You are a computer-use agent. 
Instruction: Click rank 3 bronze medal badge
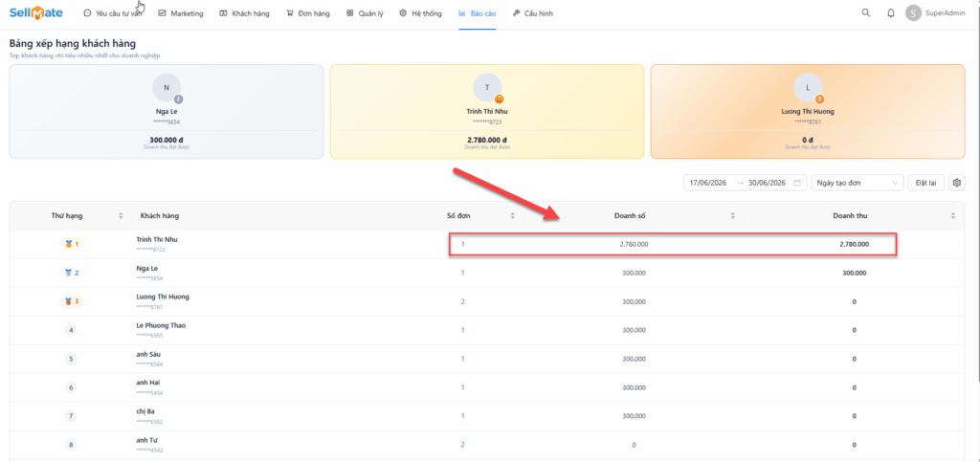click(x=71, y=301)
